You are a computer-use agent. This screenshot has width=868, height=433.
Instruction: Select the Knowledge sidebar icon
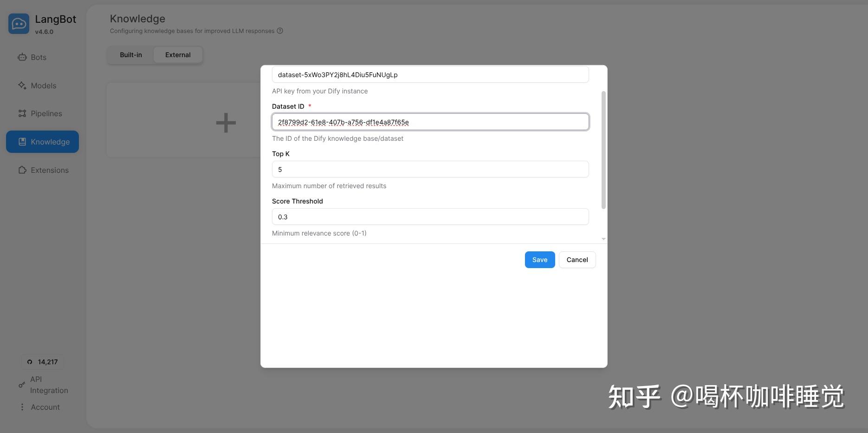coord(22,142)
